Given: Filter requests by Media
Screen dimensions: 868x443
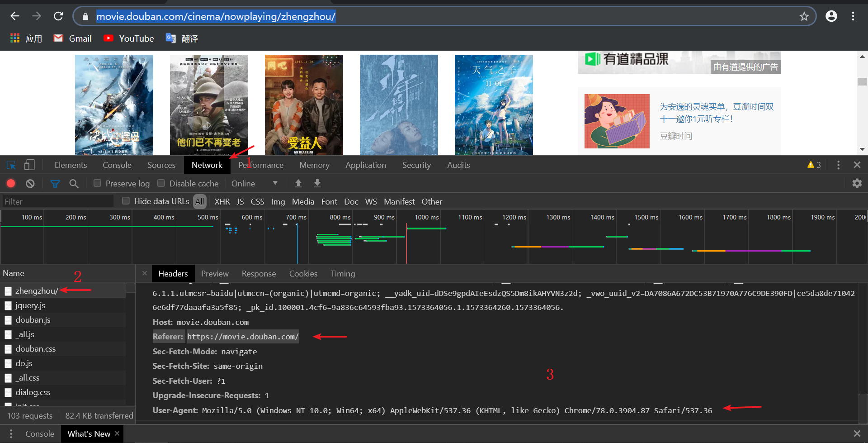Looking at the screenshot, I should 303,201.
